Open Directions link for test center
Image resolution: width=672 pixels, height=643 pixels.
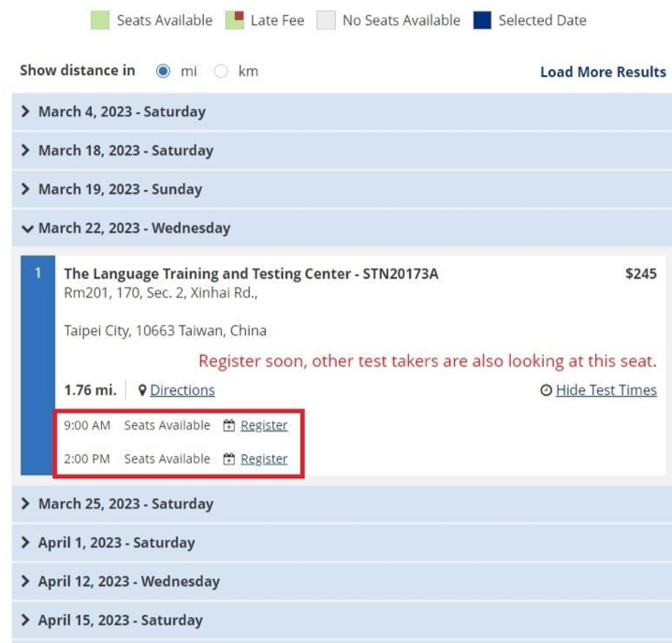click(x=183, y=390)
